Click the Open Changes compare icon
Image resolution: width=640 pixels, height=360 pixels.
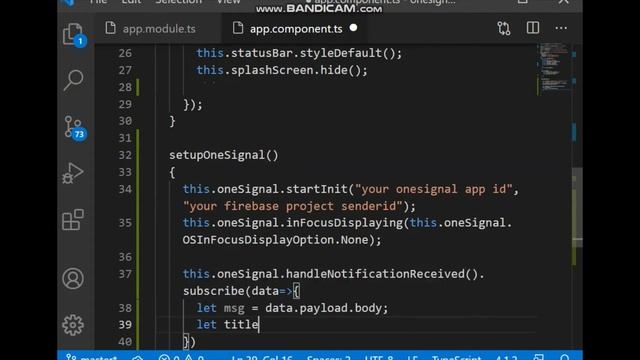point(504,29)
